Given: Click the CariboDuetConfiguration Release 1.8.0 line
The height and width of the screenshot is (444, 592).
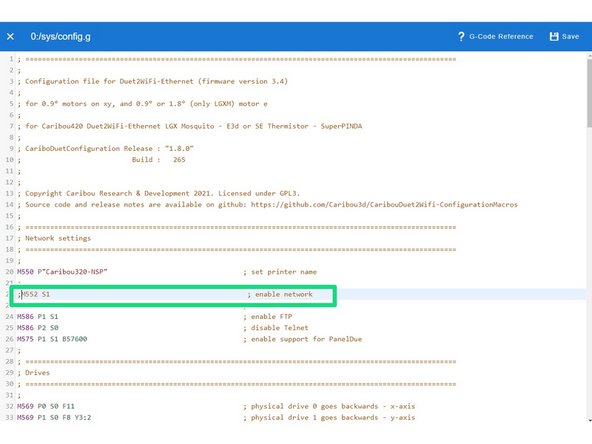Looking at the screenshot, I should click(x=105, y=148).
